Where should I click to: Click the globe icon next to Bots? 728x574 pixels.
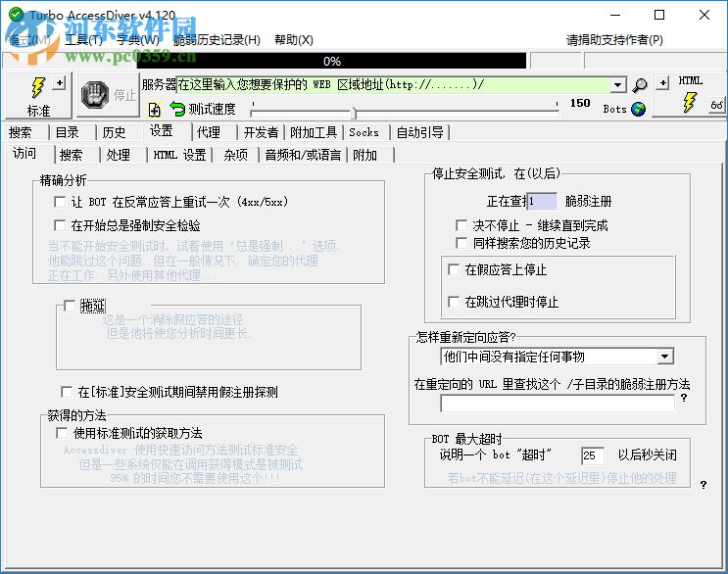click(639, 109)
